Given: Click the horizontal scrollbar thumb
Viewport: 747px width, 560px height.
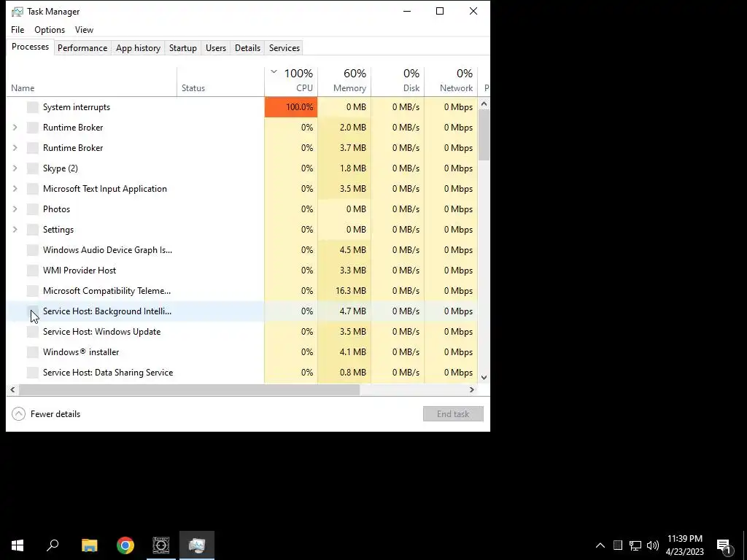Looking at the screenshot, I should click(x=189, y=389).
